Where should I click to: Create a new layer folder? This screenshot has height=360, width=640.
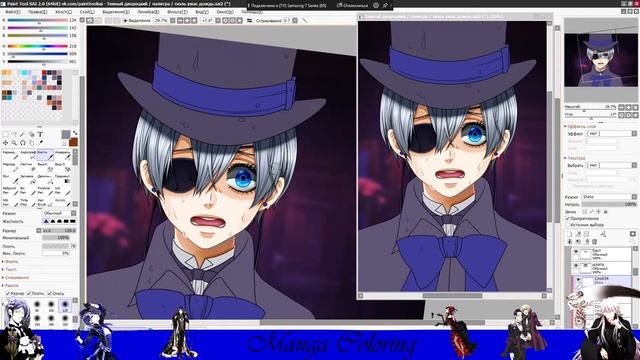(x=586, y=234)
